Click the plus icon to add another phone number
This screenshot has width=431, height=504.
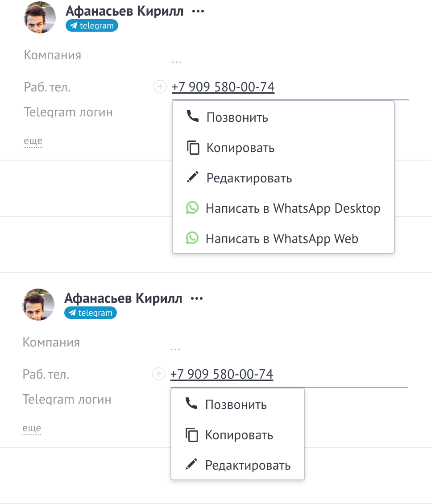coord(160,87)
